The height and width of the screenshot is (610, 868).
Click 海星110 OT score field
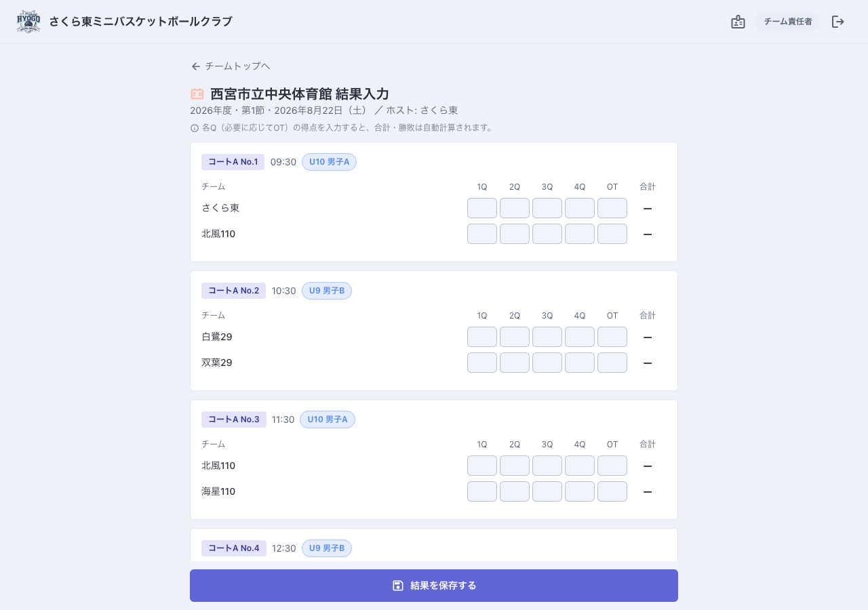click(612, 491)
